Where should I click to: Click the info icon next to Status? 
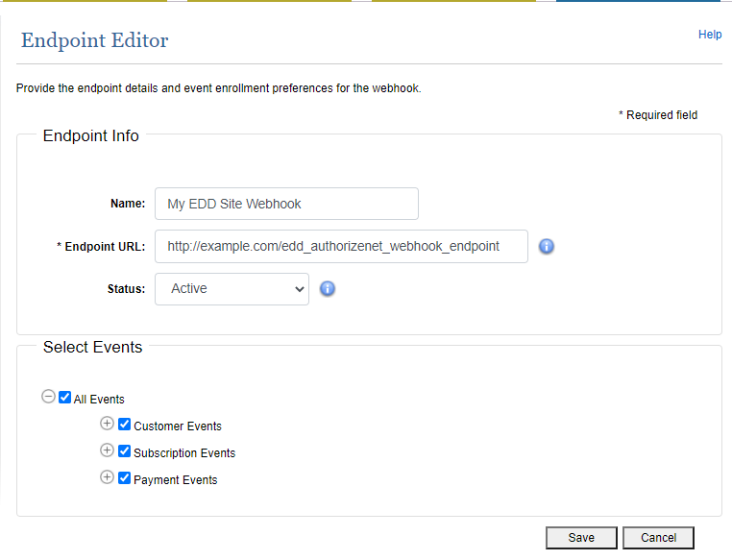pyautogui.click(x=328, y=288)
